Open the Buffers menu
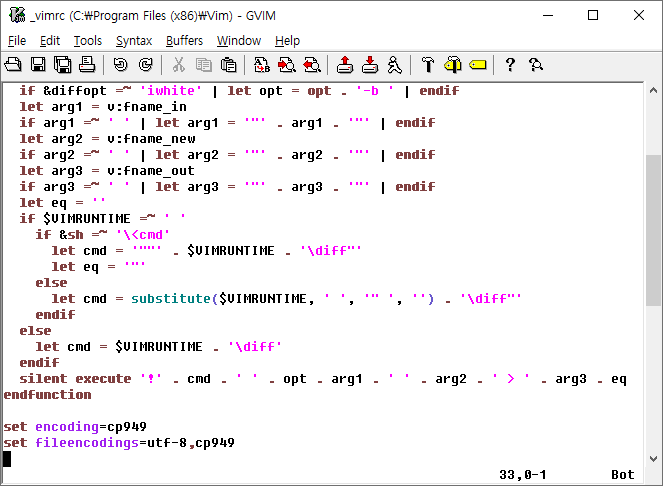The image size is (663, 486). point(184,41)
